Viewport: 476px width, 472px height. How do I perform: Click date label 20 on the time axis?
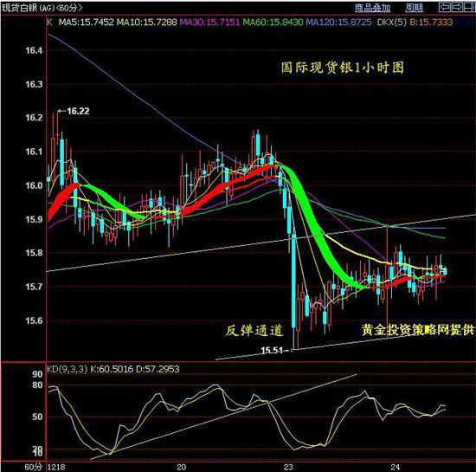(181, 467)
